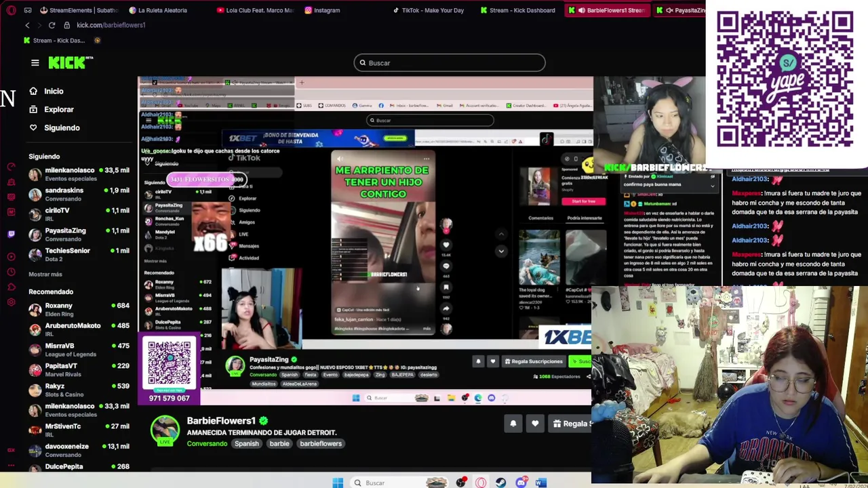Click the kick.com/barbieflowers1 address bar

(x=111, y=25)
